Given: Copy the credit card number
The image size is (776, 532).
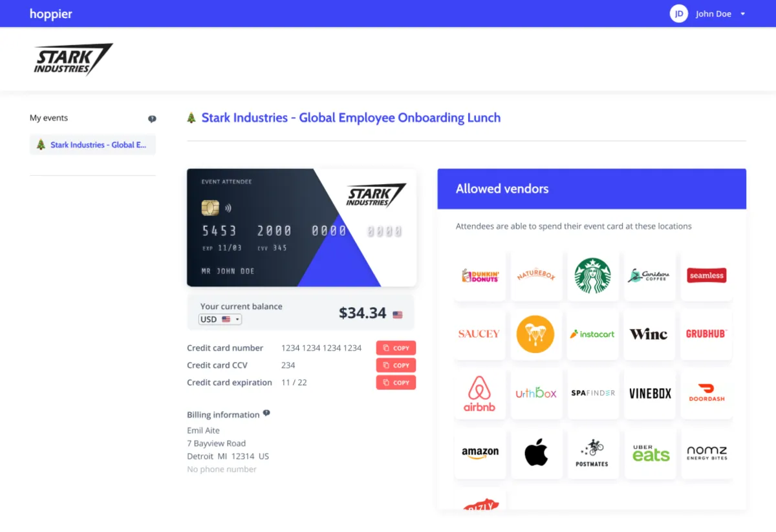Looking at the screenshot, I should pos(396,348).
